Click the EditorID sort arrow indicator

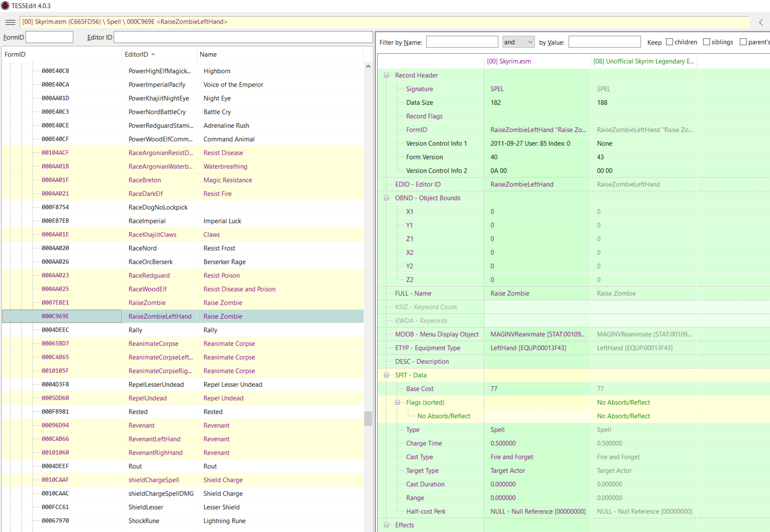[x=153, y=54]
